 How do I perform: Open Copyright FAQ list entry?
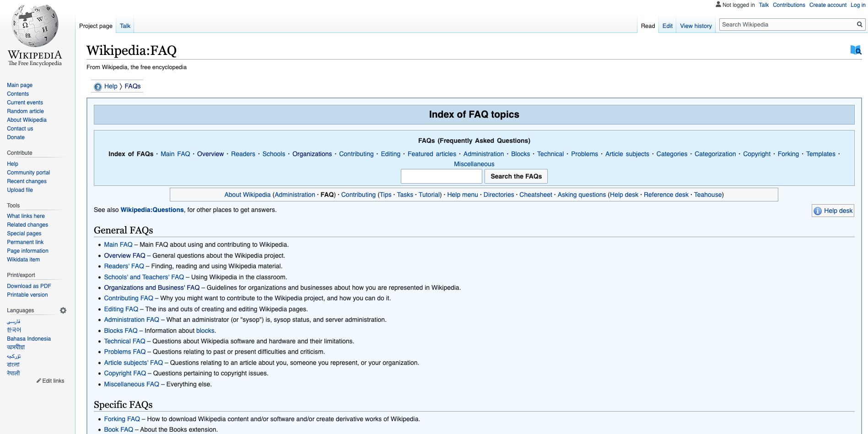click(125, 373)
